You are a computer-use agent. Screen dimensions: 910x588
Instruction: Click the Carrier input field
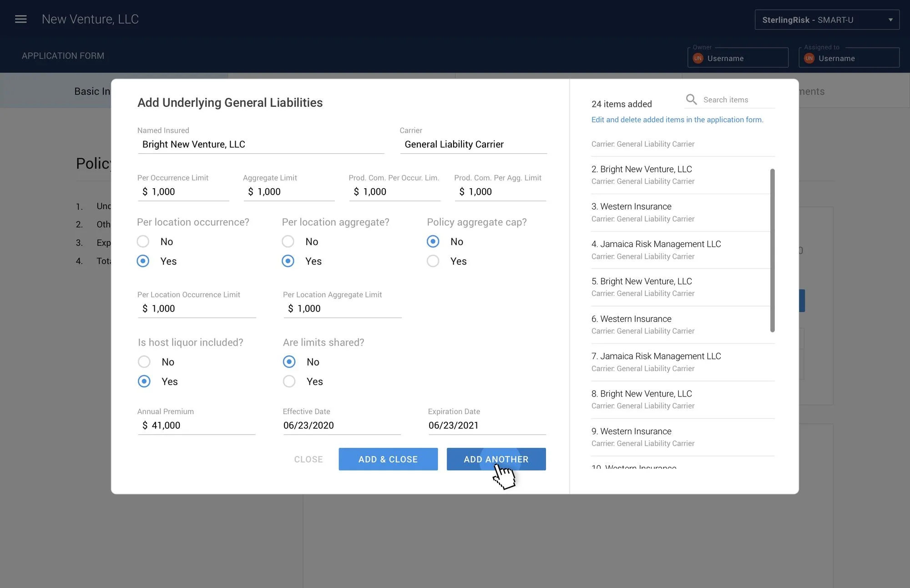click(x=474, y=145)
